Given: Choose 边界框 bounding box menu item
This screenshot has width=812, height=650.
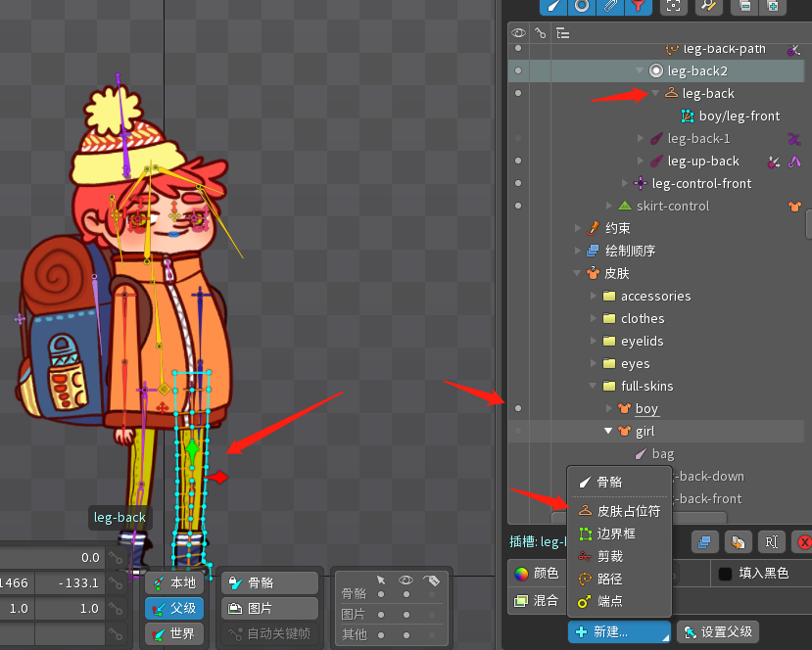Looking at the screenshot, I should [x=608, y=534].
